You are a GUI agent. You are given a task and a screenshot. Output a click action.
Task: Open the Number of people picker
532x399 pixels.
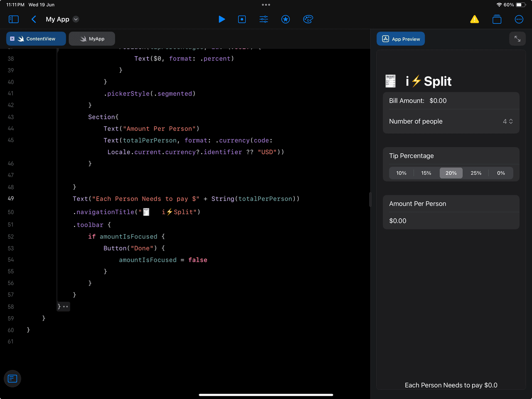pyautogui.click(x=507, y=121)
